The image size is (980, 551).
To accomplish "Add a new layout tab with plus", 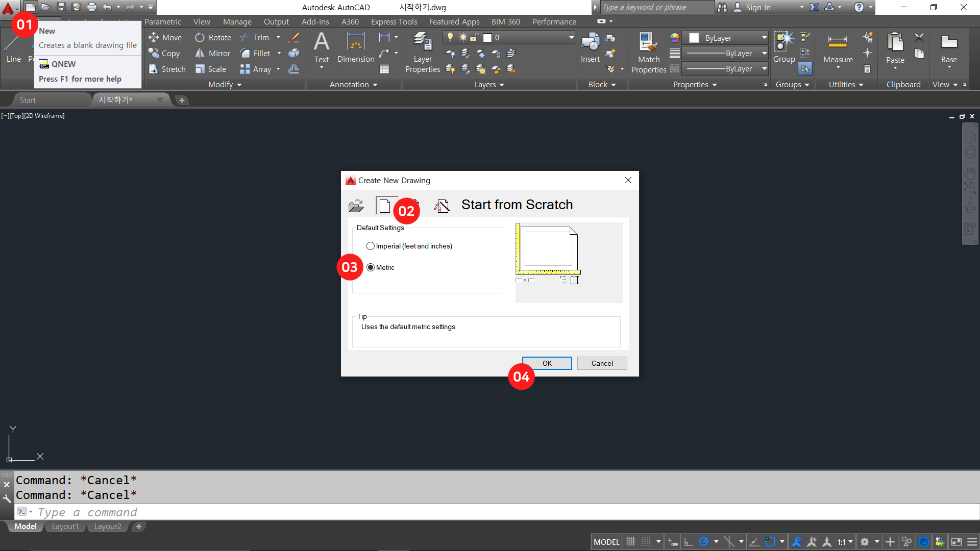I will 138,526.
